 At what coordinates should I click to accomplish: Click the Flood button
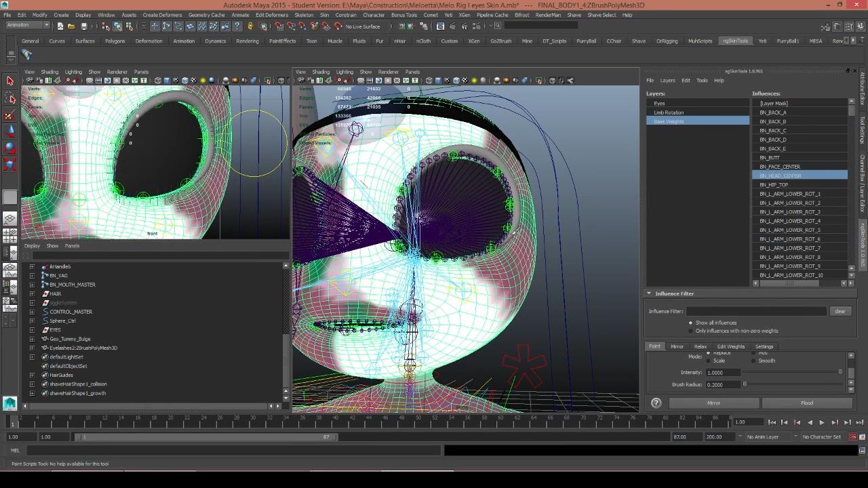(806, 403)
